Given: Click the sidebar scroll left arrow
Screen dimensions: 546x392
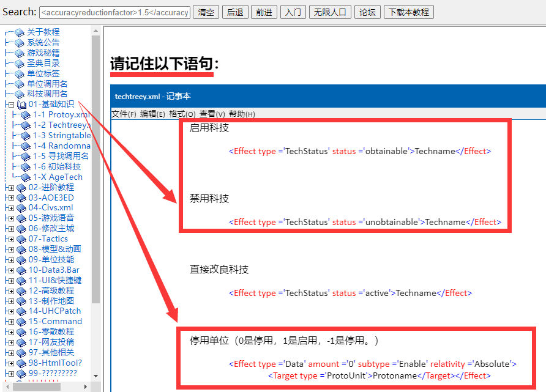Looking at the screenshot, I should coord(7,386).
